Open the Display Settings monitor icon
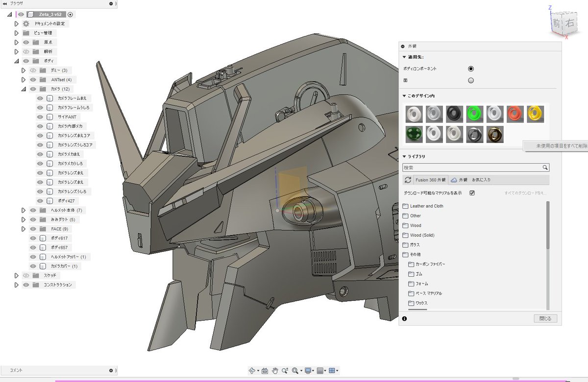 coord(308,371)
